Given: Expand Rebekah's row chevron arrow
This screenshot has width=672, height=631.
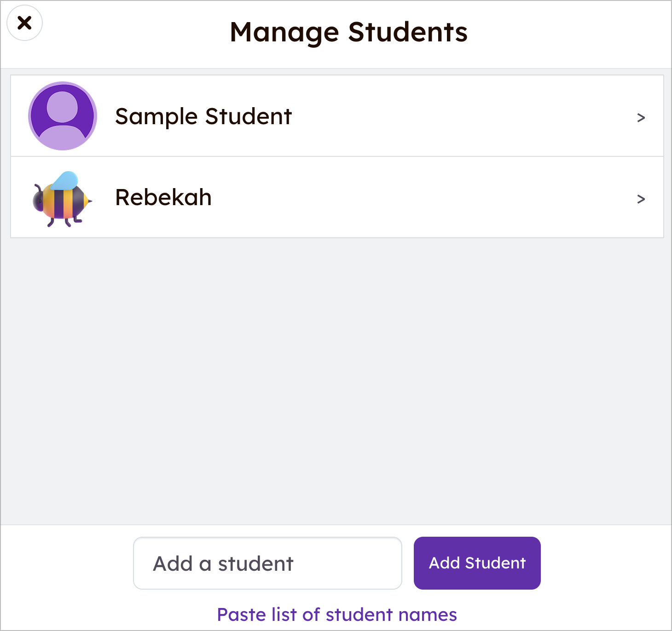Looking at the screenshot, I should point(641,199).
